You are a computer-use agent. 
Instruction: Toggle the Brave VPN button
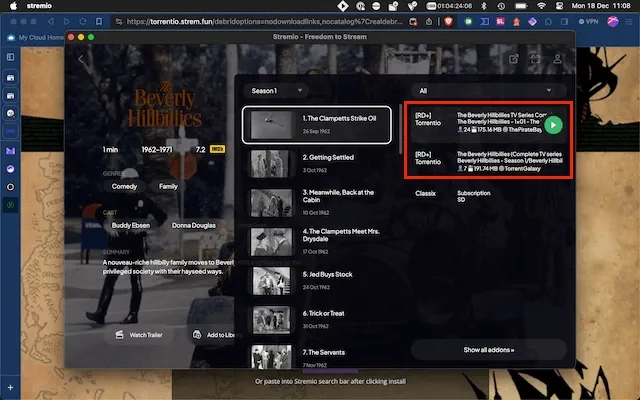(588, 22)
